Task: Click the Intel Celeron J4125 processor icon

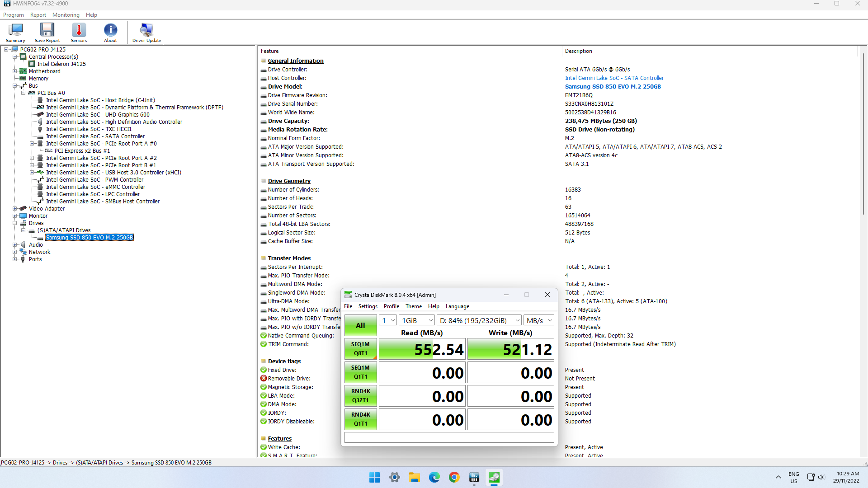Action: click(x=32, y=64)
